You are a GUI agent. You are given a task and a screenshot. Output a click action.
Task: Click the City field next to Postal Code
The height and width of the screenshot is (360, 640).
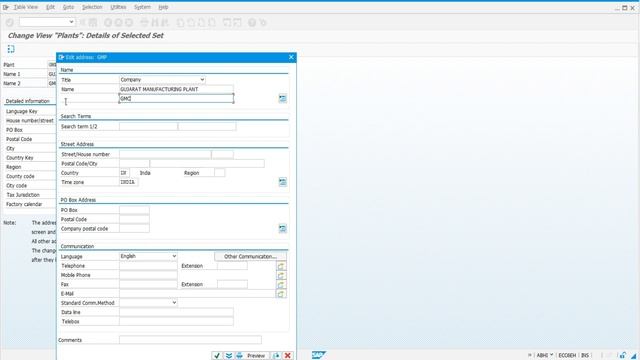click(x=207, y=164)
